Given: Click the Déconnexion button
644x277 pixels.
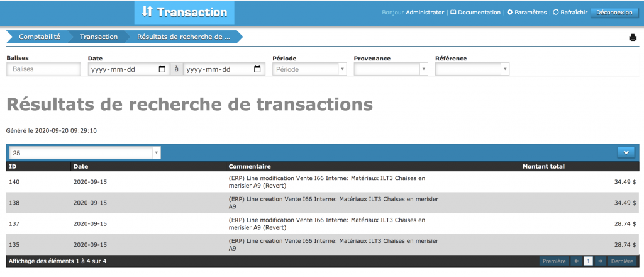Looking at the screenshot, I should [x=614, y=13].
